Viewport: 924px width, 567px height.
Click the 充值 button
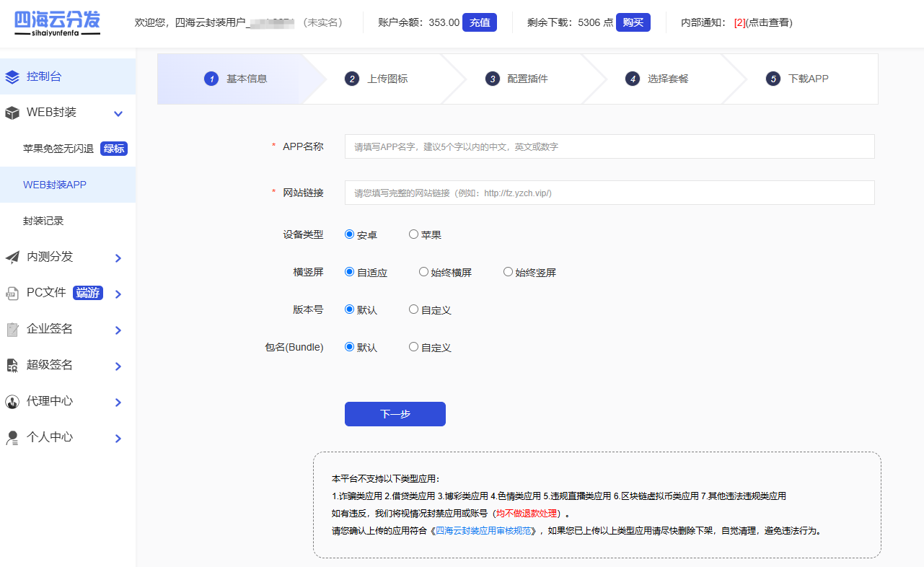coord(480,22)
